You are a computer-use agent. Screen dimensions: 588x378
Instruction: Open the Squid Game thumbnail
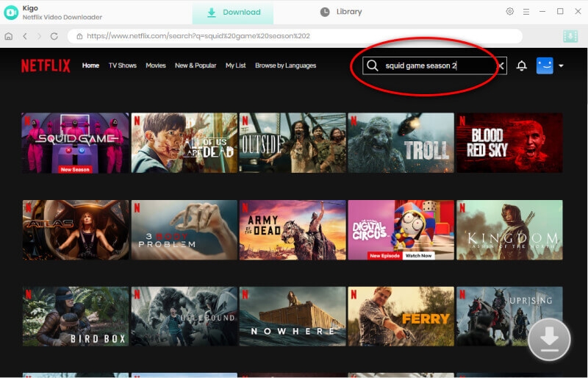[x=75, y=143]
